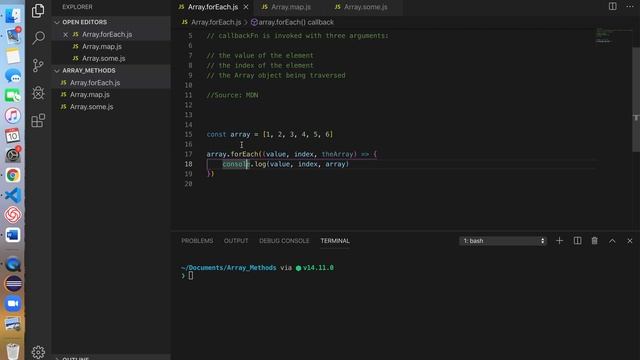
Task: Open the terminal selector 1: bash dropdown
Action: [x=503, y=241]
